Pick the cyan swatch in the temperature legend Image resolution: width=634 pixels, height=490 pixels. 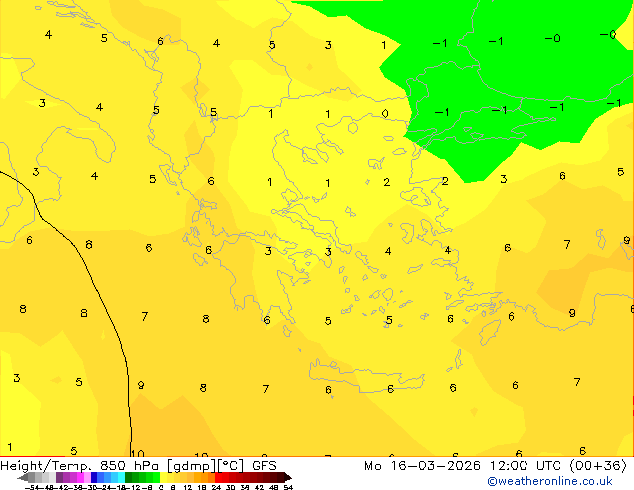click(x=121, y=477)
